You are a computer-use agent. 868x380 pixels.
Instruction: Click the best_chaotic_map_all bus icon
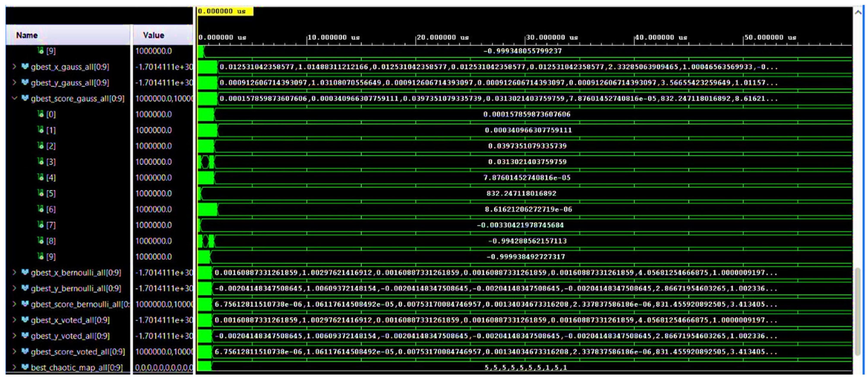(x=25, y=367)
